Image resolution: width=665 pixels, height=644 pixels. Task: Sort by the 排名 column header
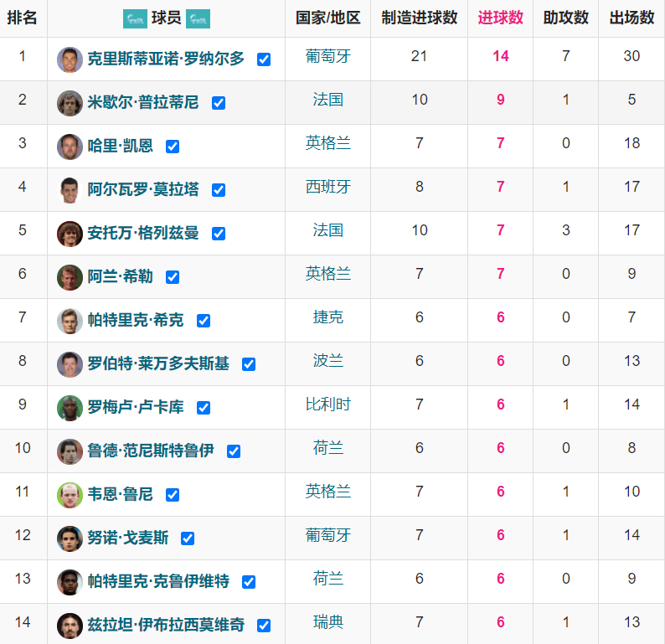click(x=22, y=18)
